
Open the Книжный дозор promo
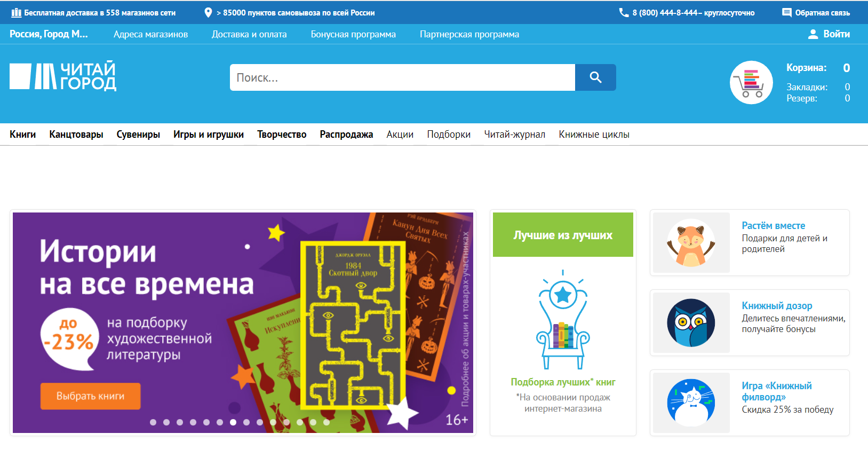777,306
